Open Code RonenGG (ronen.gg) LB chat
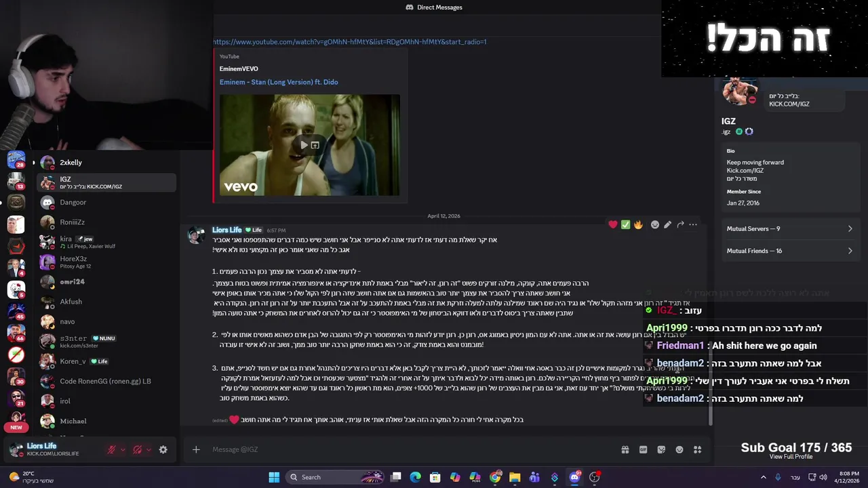Screen dimensions: 868x488 (x=106, y=381)
